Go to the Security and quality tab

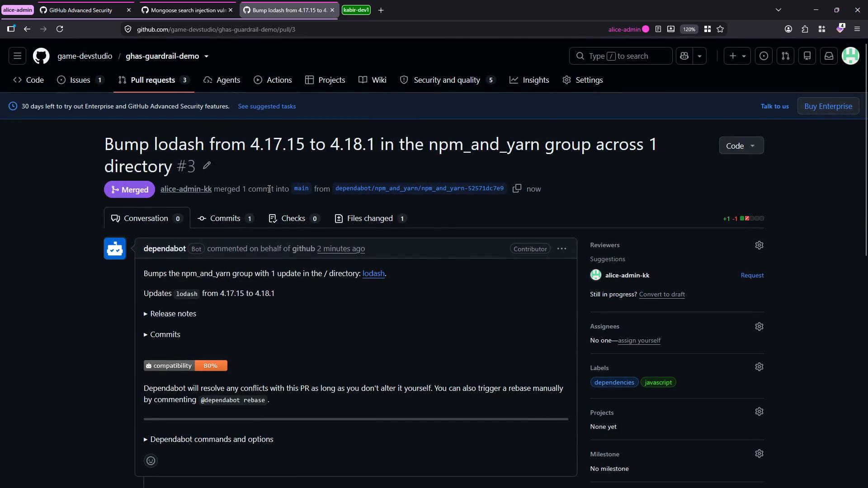[x=448, y=80]
